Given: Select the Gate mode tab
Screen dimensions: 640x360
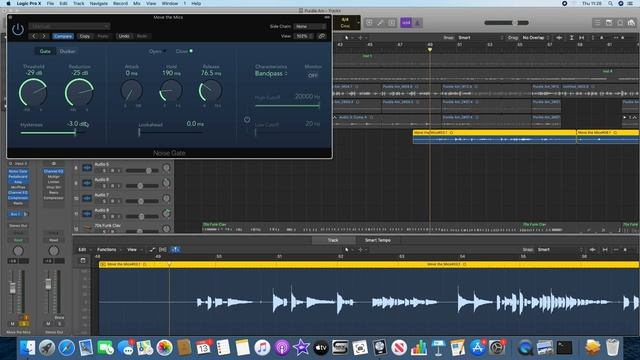Looking at the screenshot, I should 45,51.
